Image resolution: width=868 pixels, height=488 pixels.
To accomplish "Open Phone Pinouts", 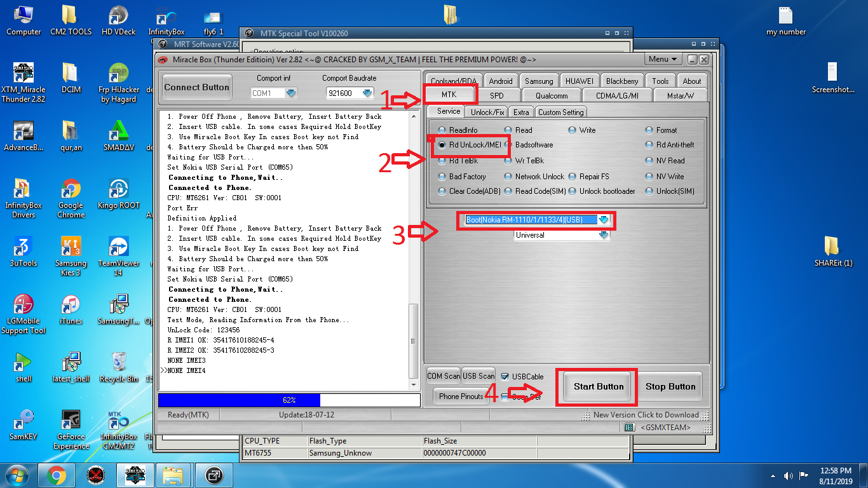I will (x=461, y=396).
